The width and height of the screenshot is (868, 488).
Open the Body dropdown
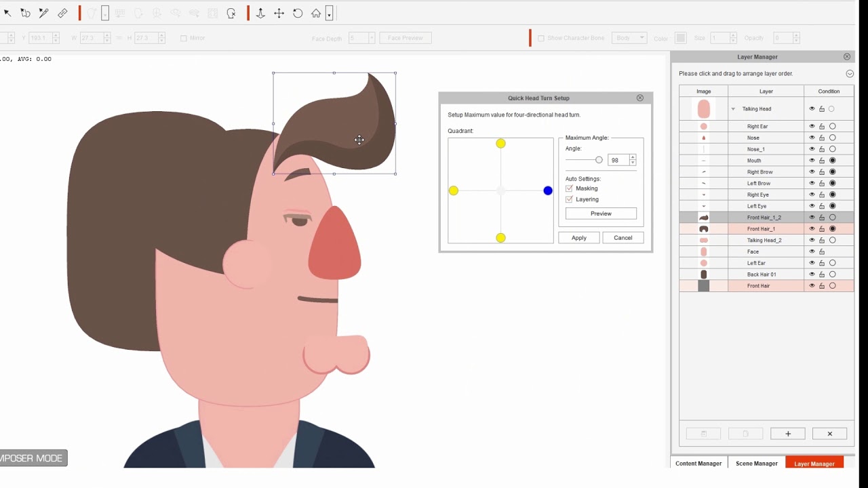(629, 38)
